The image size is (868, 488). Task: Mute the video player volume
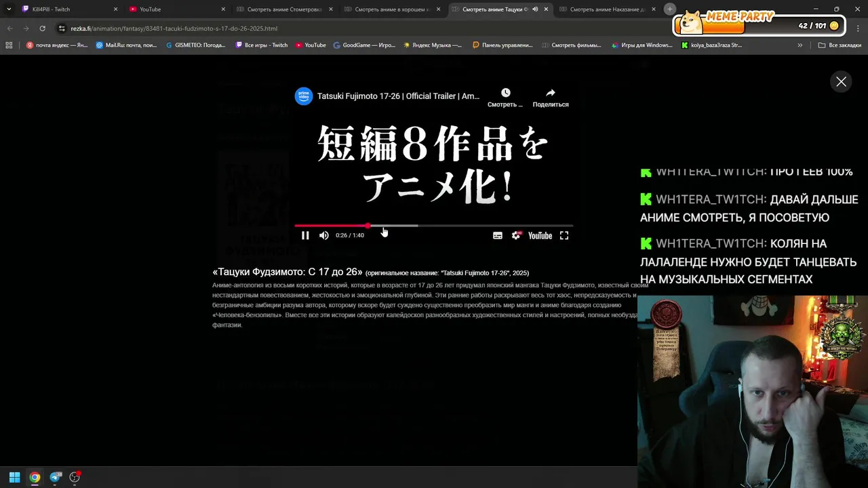[323, 235]
